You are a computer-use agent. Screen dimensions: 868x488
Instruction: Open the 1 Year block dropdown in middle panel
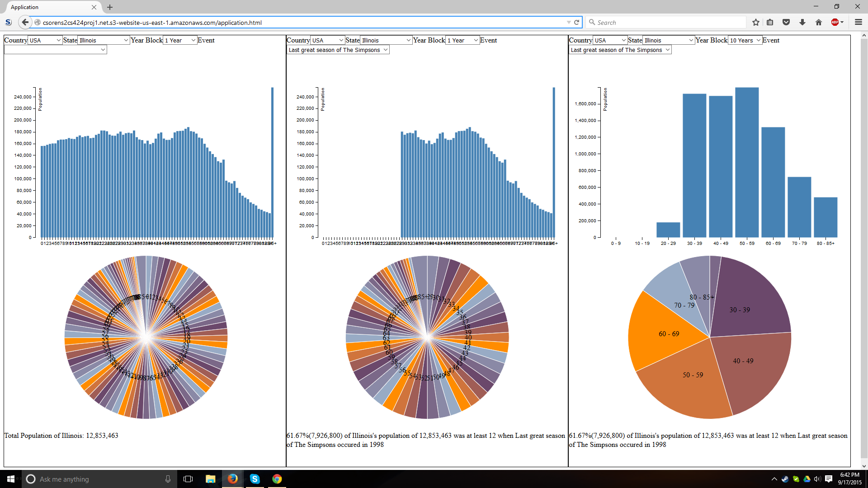462,40
